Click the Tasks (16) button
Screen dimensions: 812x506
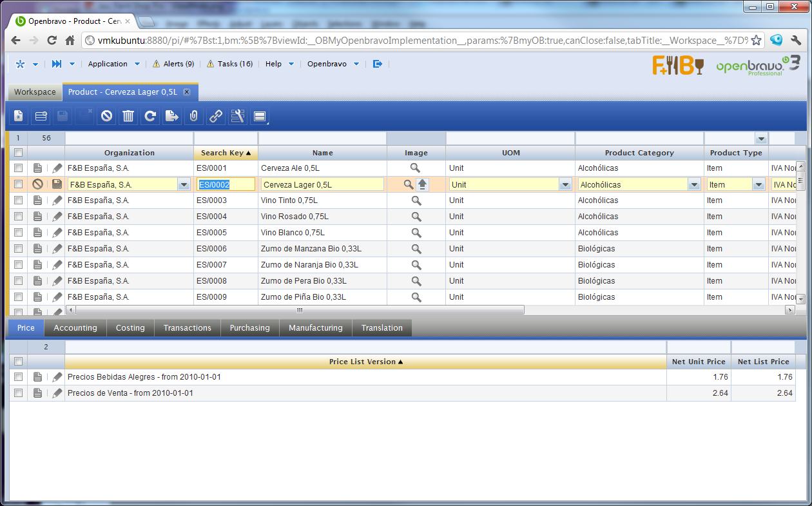229,64
